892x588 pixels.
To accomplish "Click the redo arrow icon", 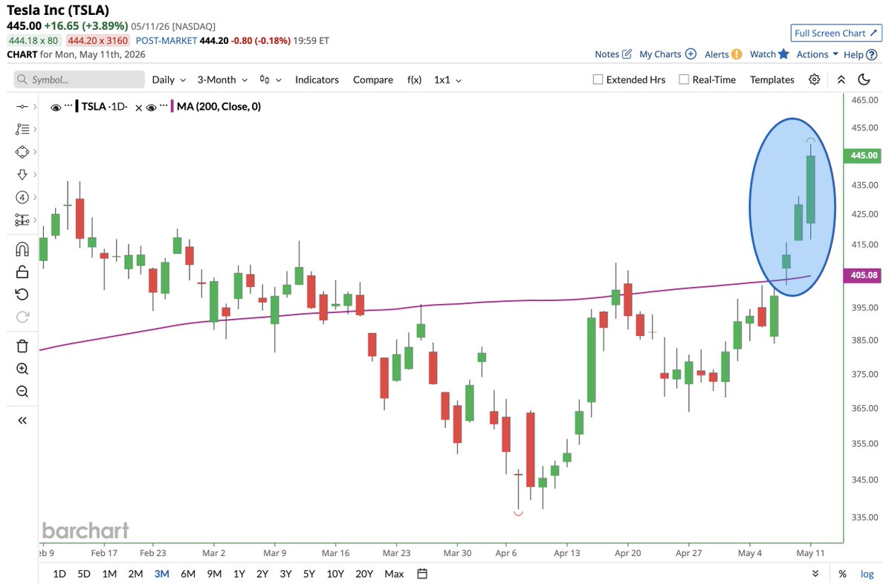I will click(x=22, y=317).
